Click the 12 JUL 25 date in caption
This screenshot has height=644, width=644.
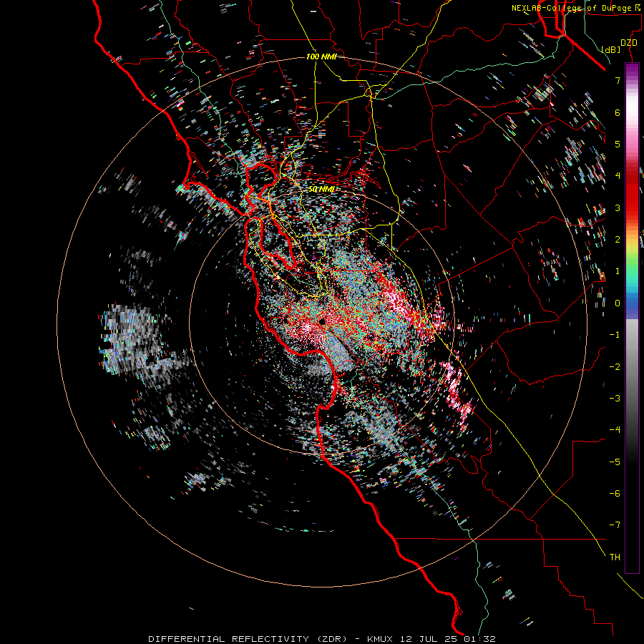pyautogui.click(x=429, y=639)
